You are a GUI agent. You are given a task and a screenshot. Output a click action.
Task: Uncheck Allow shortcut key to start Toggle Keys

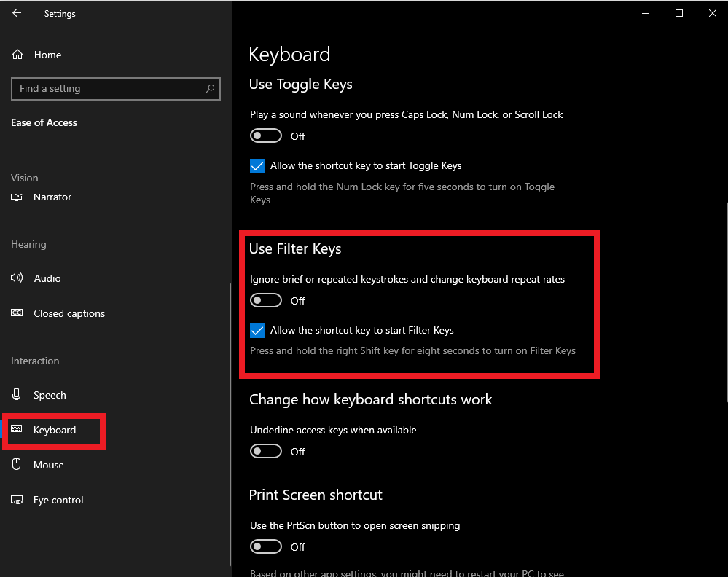257,165
